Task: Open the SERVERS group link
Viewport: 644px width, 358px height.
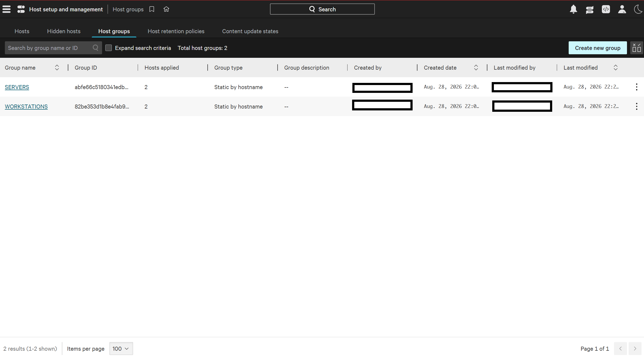Action: (17, 87)
